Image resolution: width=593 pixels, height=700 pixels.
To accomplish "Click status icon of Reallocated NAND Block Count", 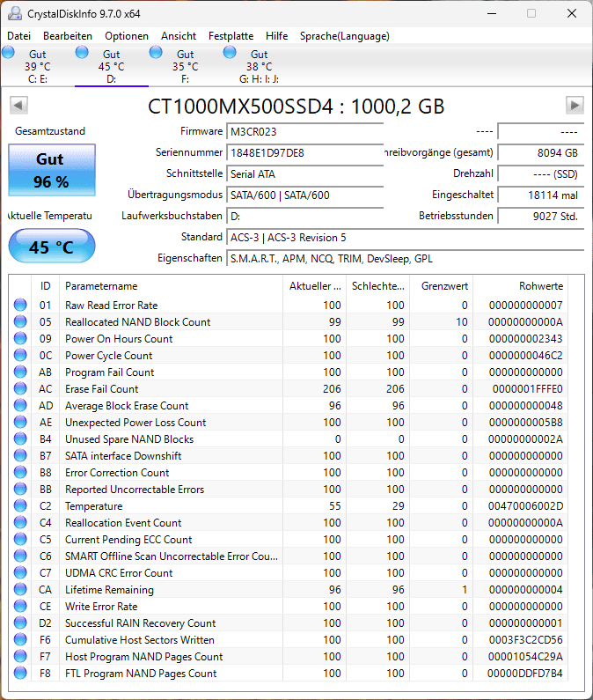I will [x=20, y=321].
